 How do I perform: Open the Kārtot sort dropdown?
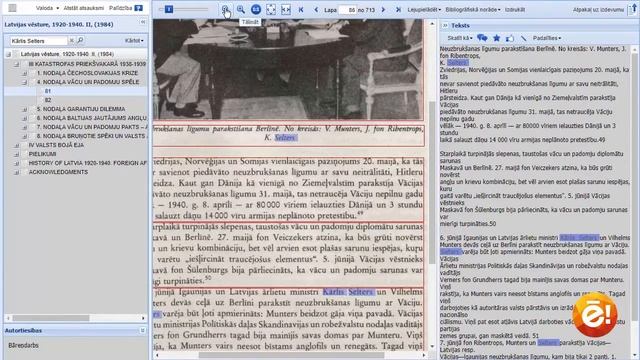(x=134, y=40)
